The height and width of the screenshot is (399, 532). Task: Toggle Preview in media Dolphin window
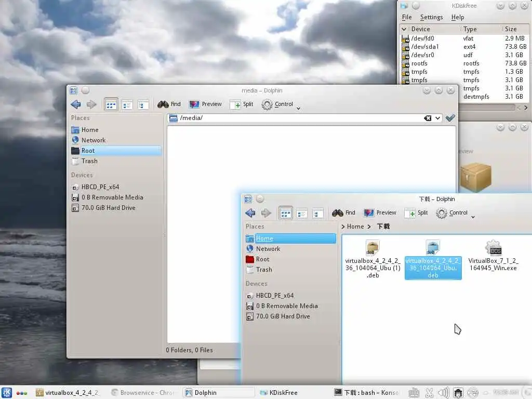coord(205,104)
